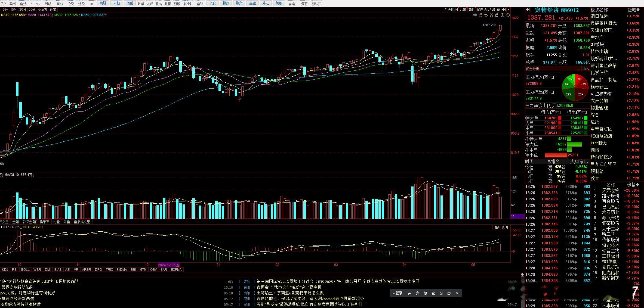Close the floating trading mini bar
Screen dimensions: 644x308
(457, 293)
